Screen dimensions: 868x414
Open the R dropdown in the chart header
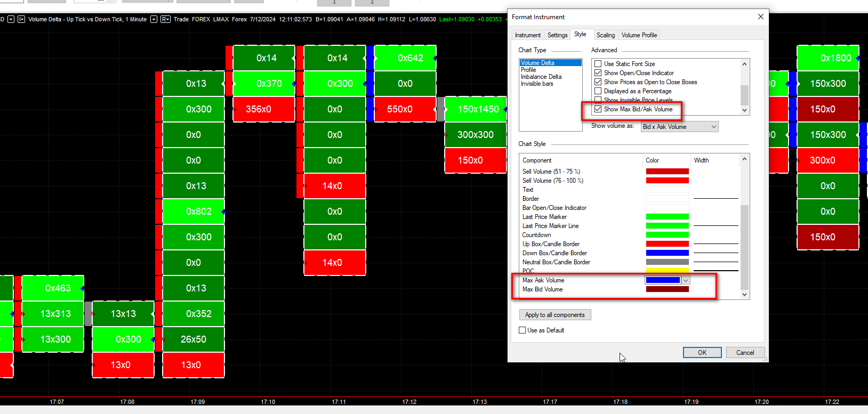(165, 19)
